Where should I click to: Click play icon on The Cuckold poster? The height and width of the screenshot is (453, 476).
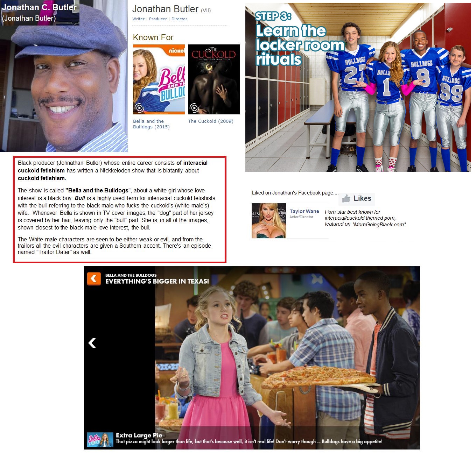pyautogui.click(x=194, y=108)
